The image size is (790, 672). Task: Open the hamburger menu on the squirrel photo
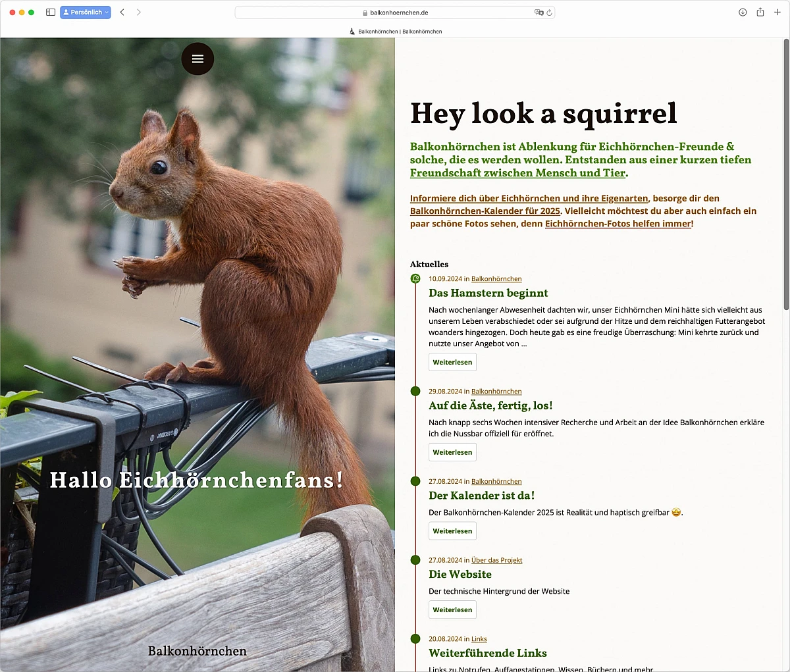(x=197, y=59)
